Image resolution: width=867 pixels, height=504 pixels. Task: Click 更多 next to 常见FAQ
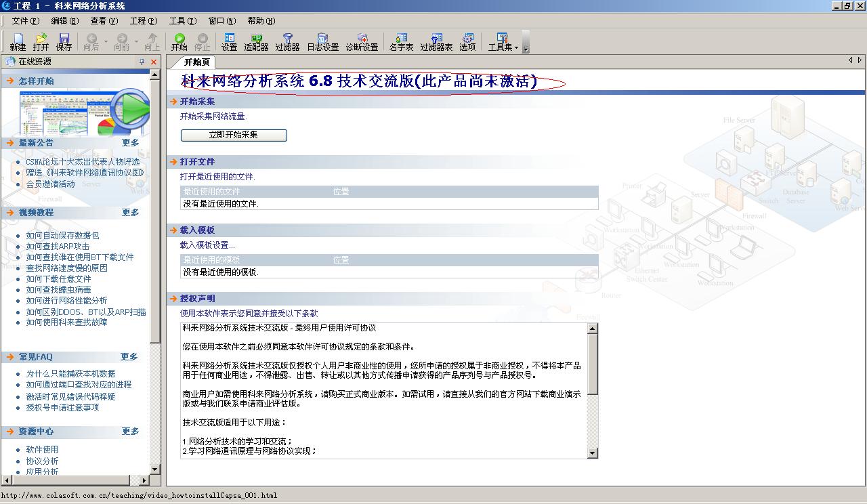[129, 357]
